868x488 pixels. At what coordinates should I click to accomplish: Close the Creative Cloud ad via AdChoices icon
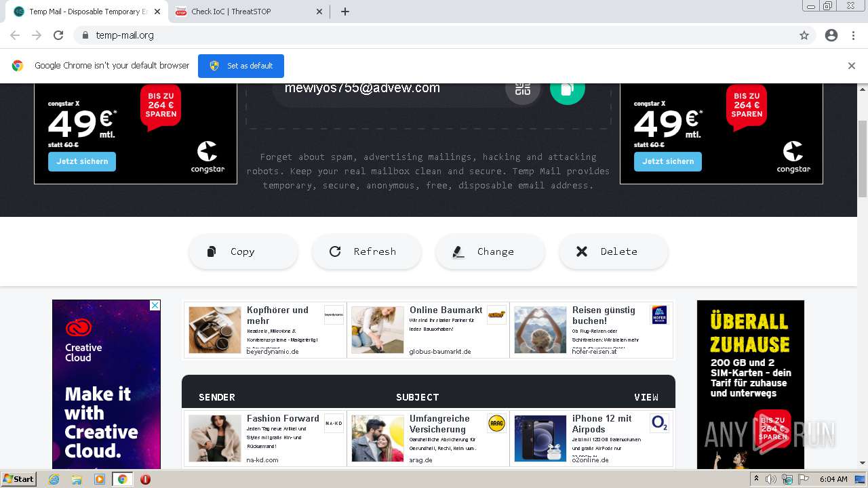coord(155,306)
